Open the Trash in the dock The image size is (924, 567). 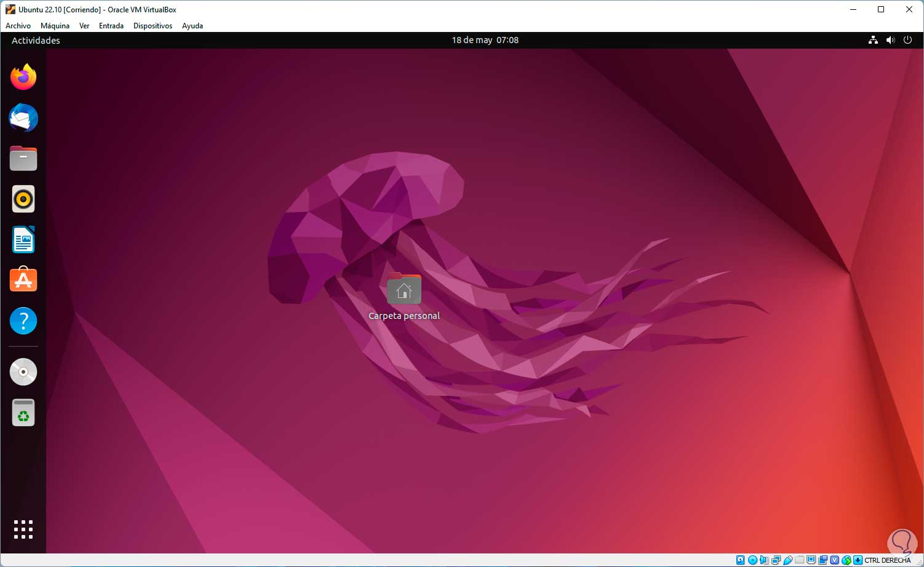(23, 412)
